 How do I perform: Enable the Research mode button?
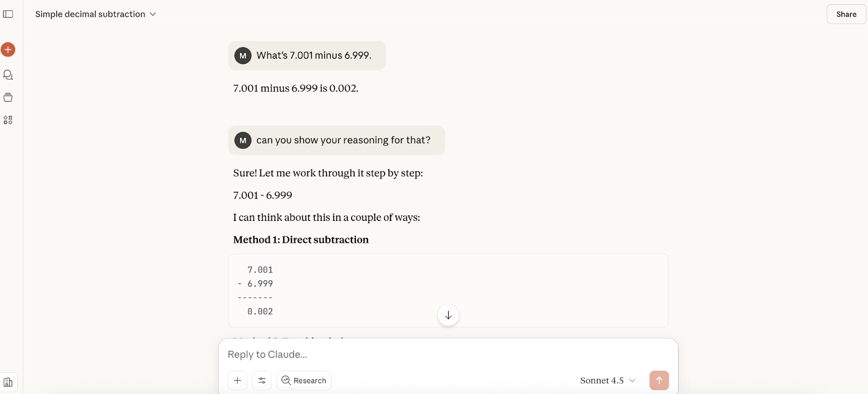304,380
